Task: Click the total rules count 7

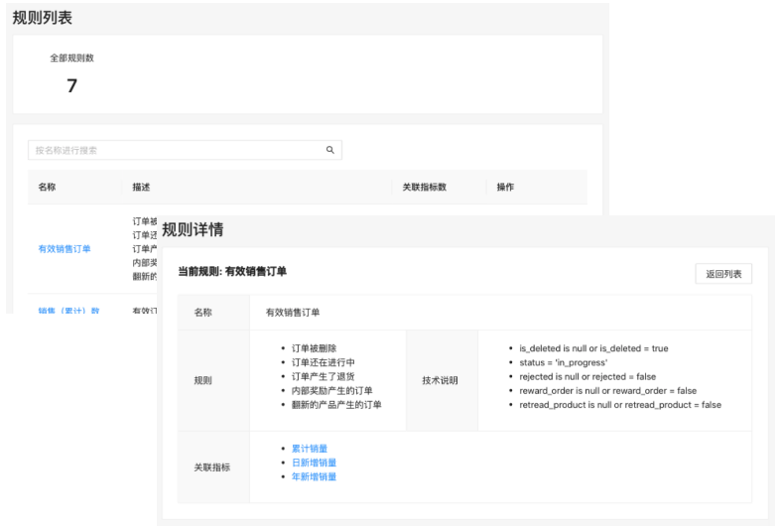Action: pyautogui.click(x=71, y=86)
